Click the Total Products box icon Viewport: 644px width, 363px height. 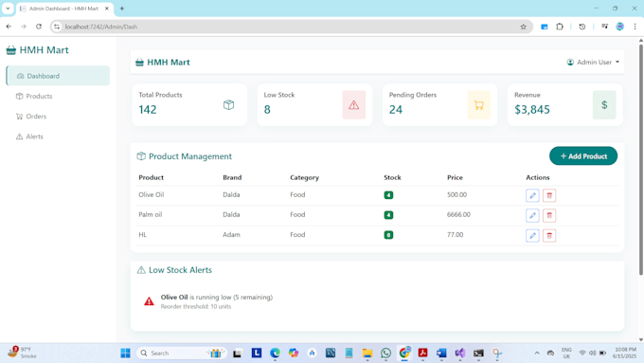coord(229,105)
